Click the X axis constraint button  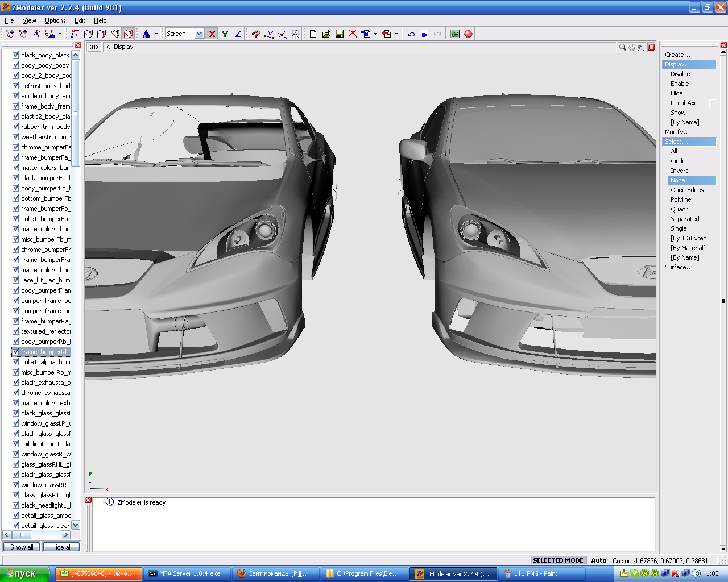pyautogui.click(x=212, y=34)
